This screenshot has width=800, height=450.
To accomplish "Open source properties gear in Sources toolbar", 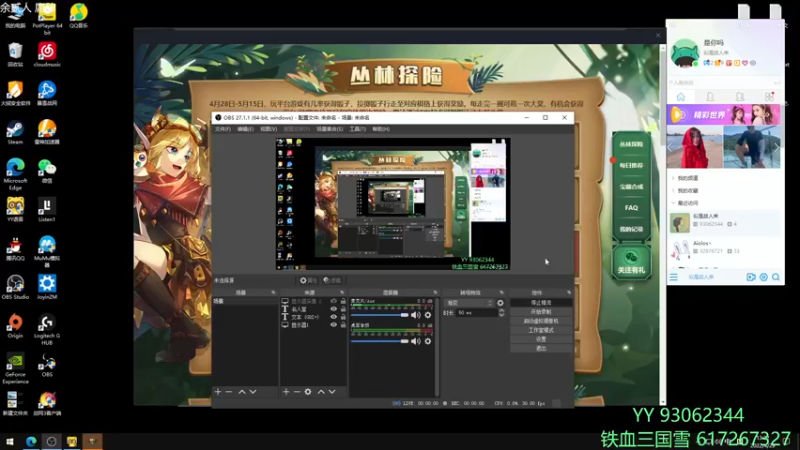I will [x=308, y=392].
